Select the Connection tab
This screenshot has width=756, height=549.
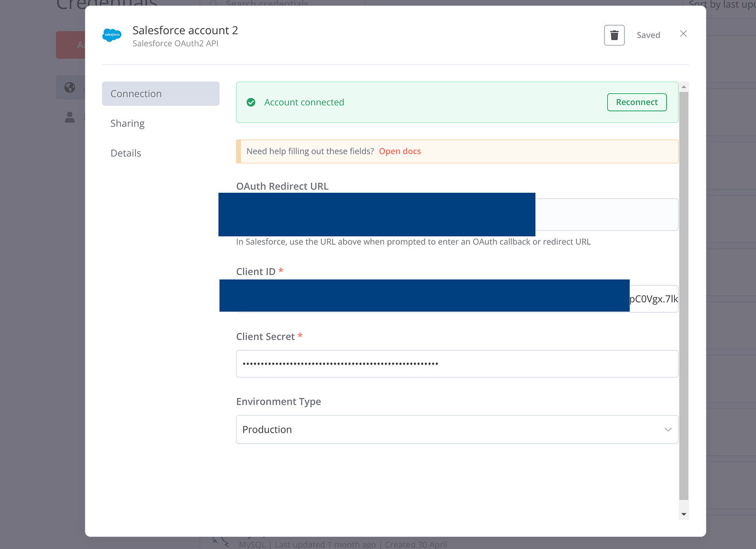[135, 93]
